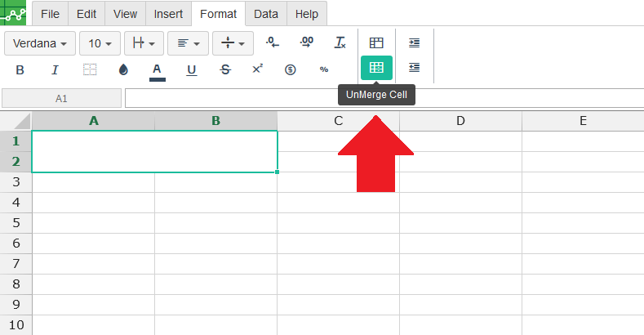Toggle italic text style

tap(56, 69)
